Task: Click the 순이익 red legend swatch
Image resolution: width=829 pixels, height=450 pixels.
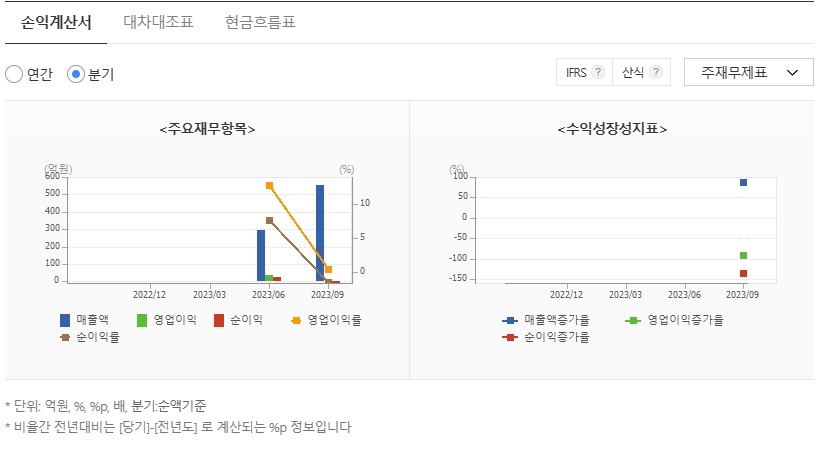Action: [x=219, y=320]
